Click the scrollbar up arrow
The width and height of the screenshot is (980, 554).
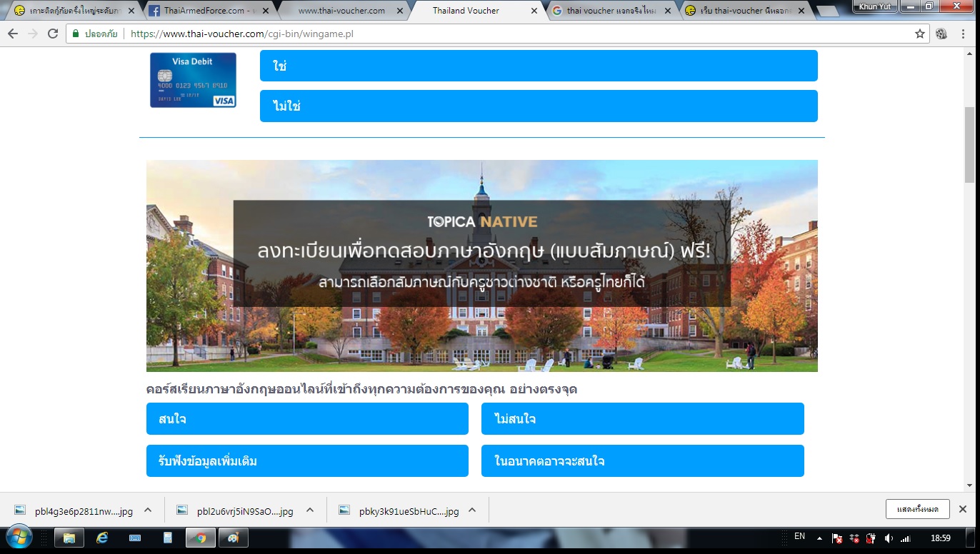[x=969, y=52]
